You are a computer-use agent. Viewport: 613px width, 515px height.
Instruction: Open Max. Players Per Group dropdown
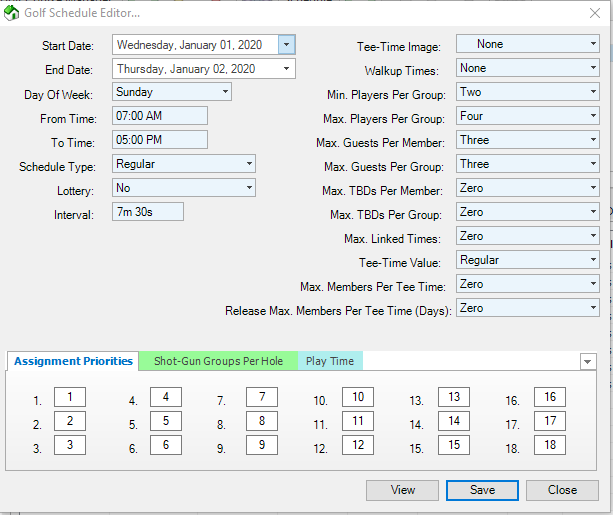pos(592,116)
